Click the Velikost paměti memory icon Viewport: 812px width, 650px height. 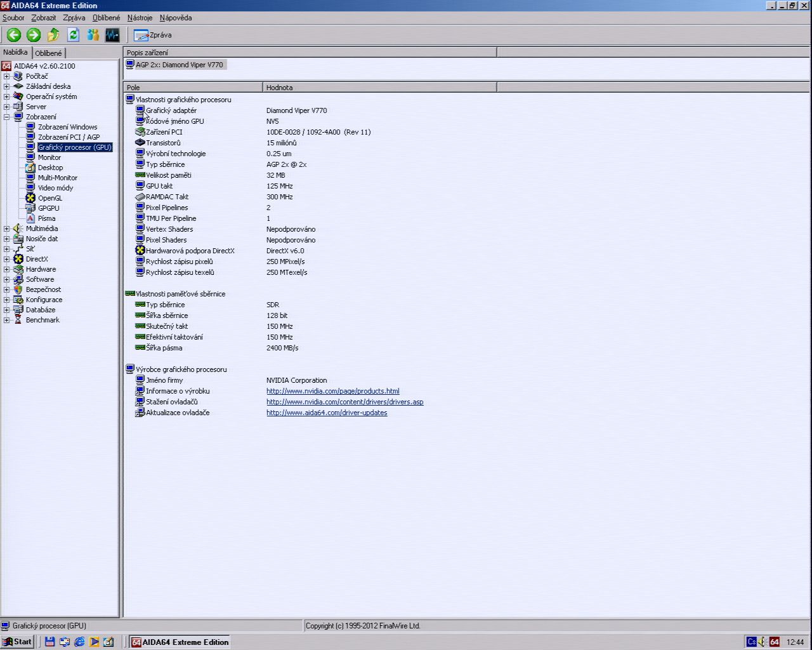pos(141,175)
